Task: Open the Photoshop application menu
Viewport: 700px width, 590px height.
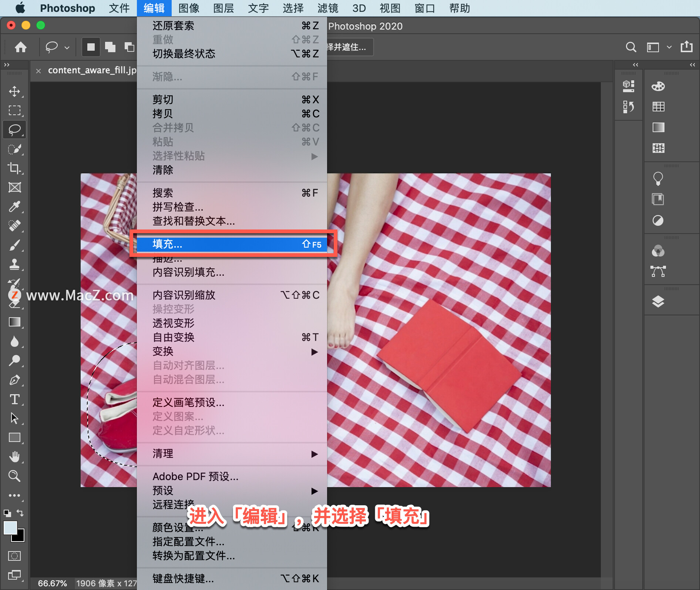Action: [x=67, y=8]
